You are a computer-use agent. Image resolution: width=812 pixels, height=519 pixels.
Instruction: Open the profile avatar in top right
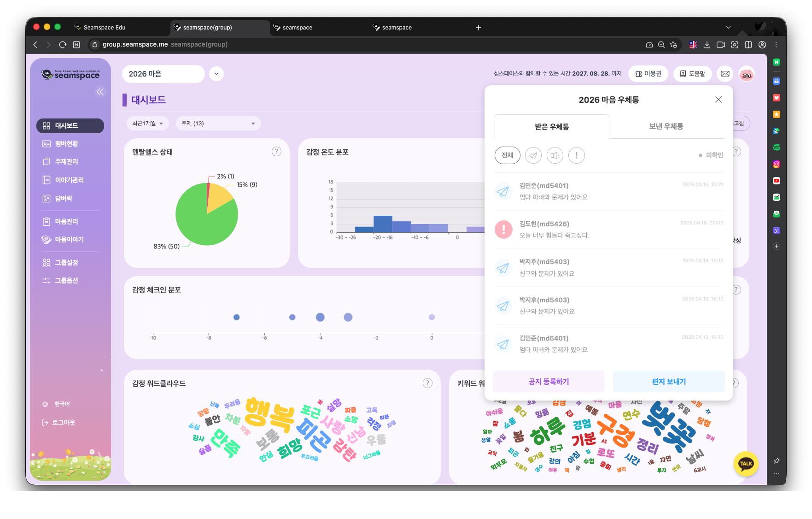click(747, 74)
